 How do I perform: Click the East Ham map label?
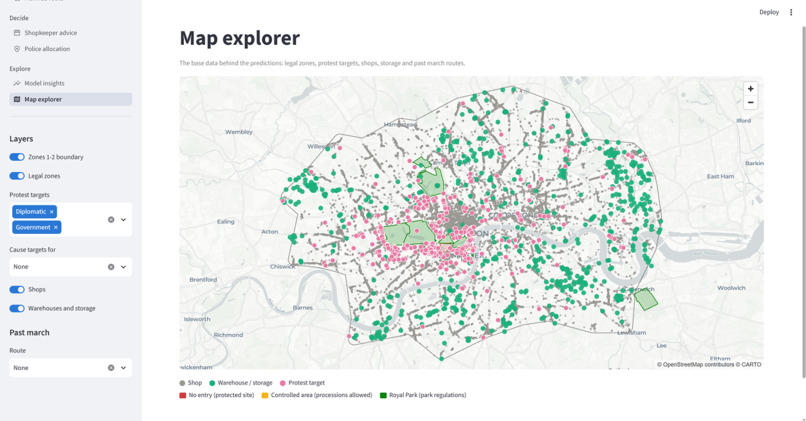(x=721, y=176)
